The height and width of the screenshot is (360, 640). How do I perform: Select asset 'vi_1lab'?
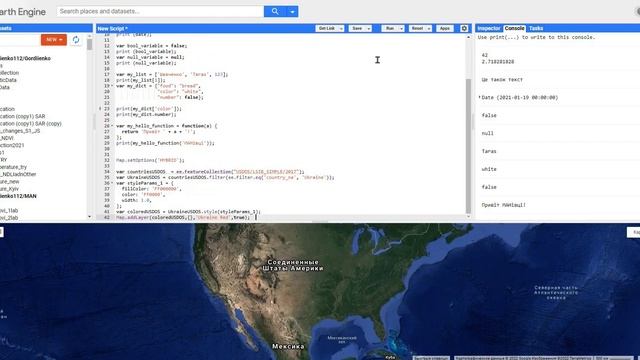[9, 211]
